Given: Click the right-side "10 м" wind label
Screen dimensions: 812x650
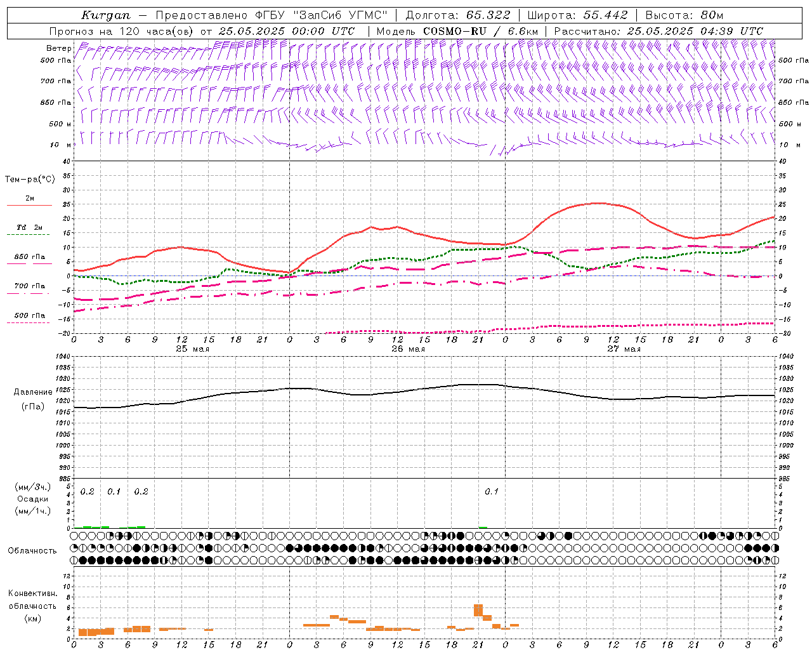Looking at the screenshot, I should tap(789, 145).
